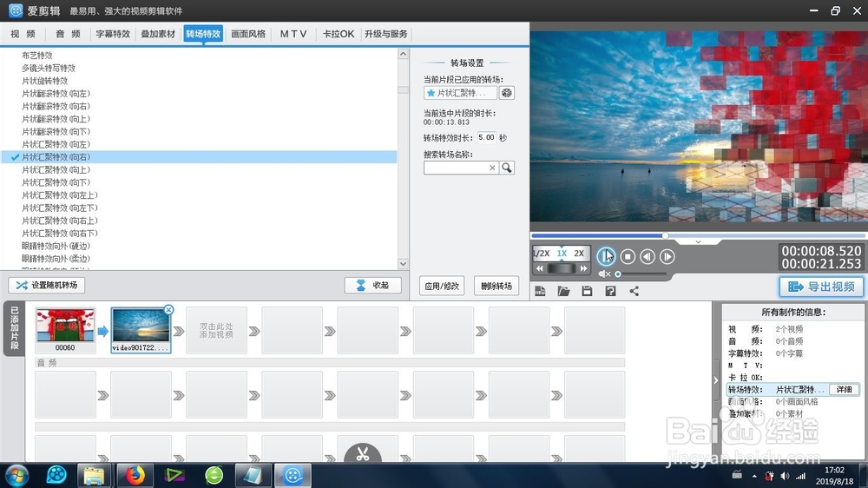Save the project with the floppy disk icon
This screenshot has width=868, height=488.
click(x=587, y=291)
